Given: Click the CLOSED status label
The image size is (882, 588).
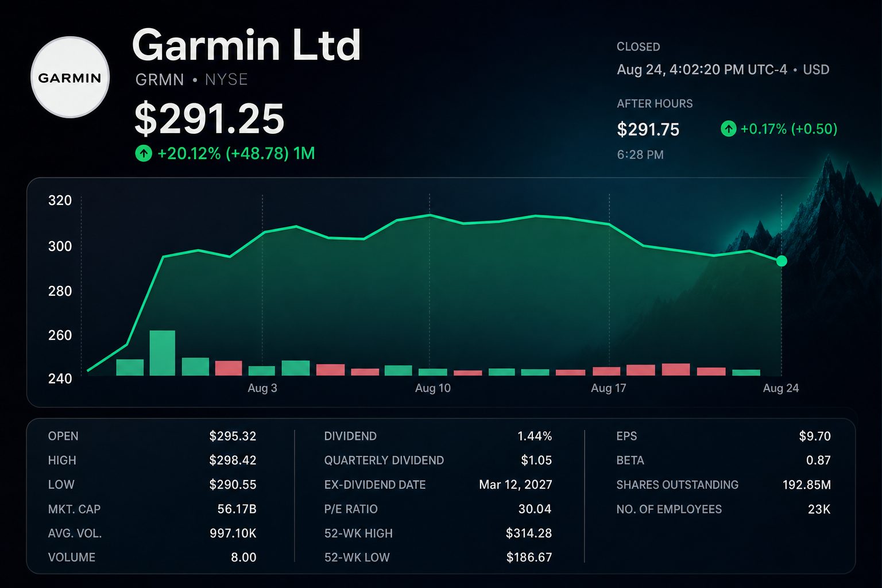Looking at the screenshot, I should point(639,47).
